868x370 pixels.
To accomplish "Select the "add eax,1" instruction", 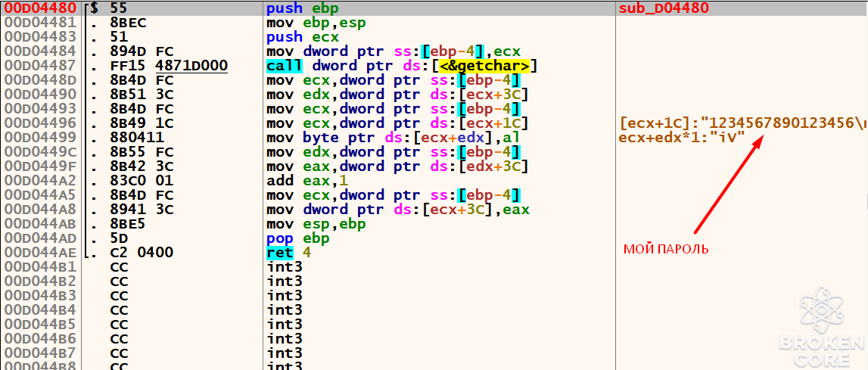I will point(307,182).
